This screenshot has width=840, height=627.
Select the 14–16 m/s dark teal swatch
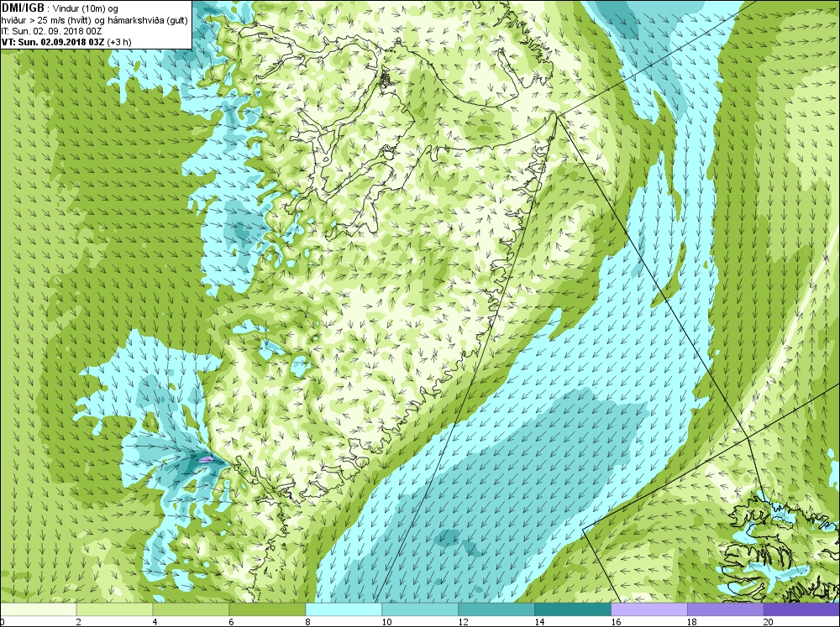[x=573, y=609]
